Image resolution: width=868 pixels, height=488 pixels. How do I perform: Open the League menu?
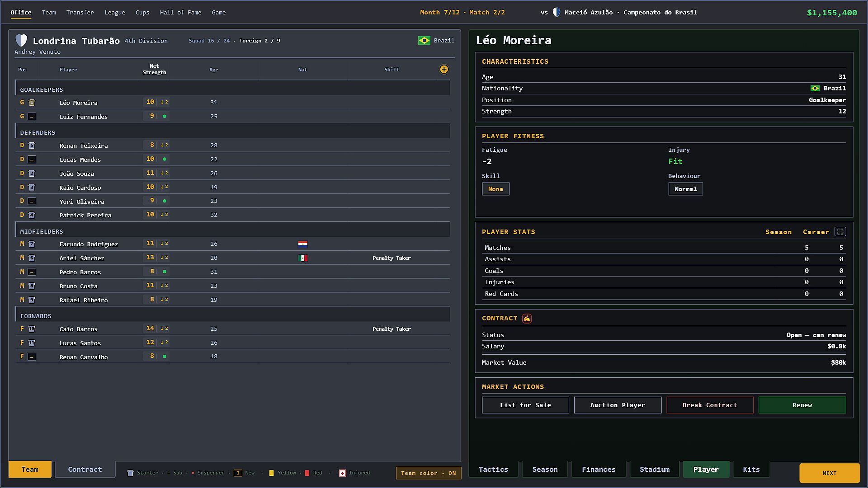(x=115, y=13)
